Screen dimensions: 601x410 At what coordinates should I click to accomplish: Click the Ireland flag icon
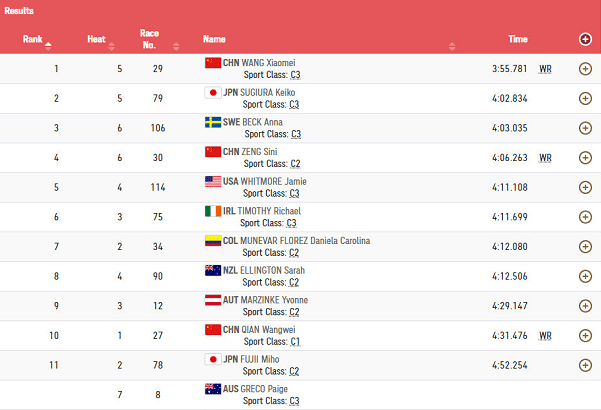(212, 211)
